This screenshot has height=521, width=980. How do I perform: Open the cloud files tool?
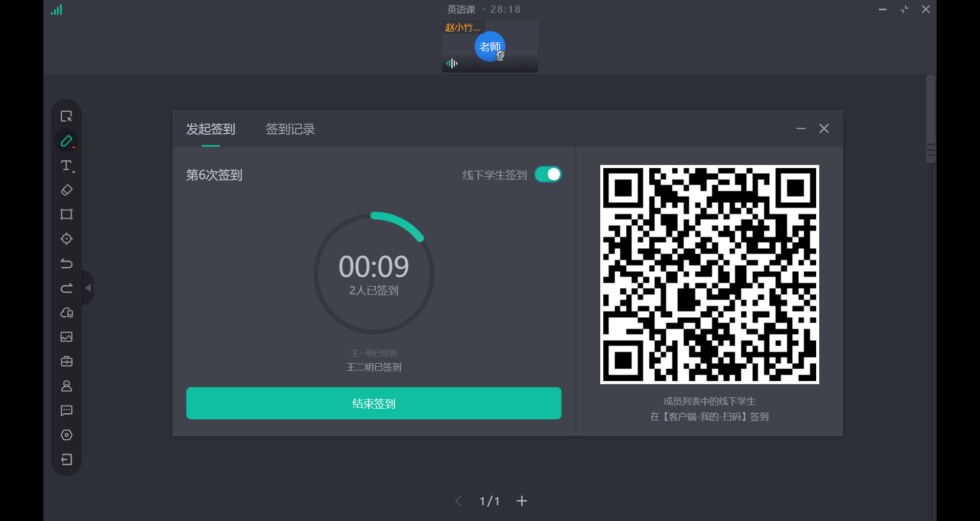coord(66,313)
